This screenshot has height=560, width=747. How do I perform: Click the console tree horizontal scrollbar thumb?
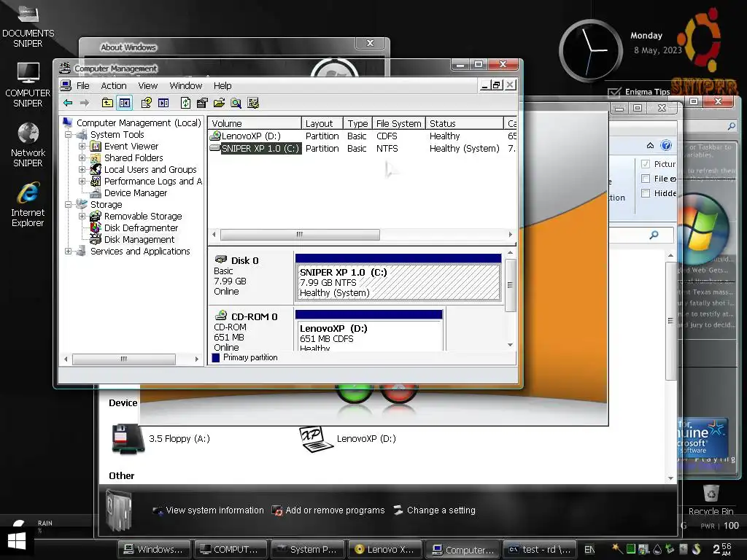pos(124,359)
